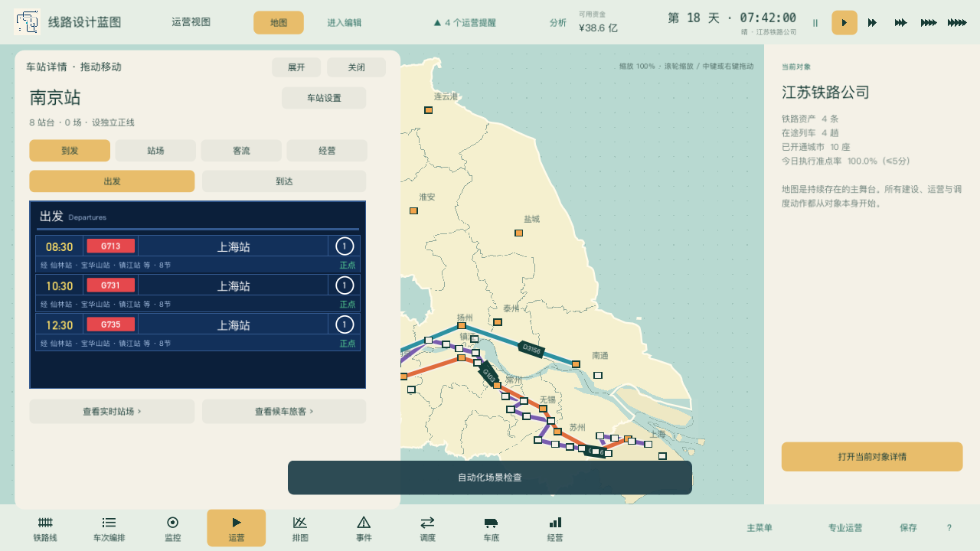Play at normal speed
Viewport: 980px width, 551px height.
(844, 23)
